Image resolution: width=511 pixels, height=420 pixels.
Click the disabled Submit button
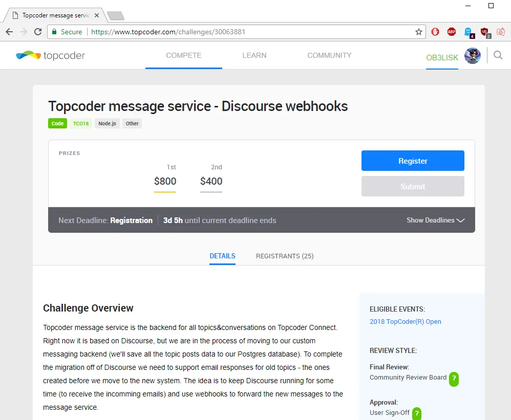pyautogui.click(x=413, y=186)
